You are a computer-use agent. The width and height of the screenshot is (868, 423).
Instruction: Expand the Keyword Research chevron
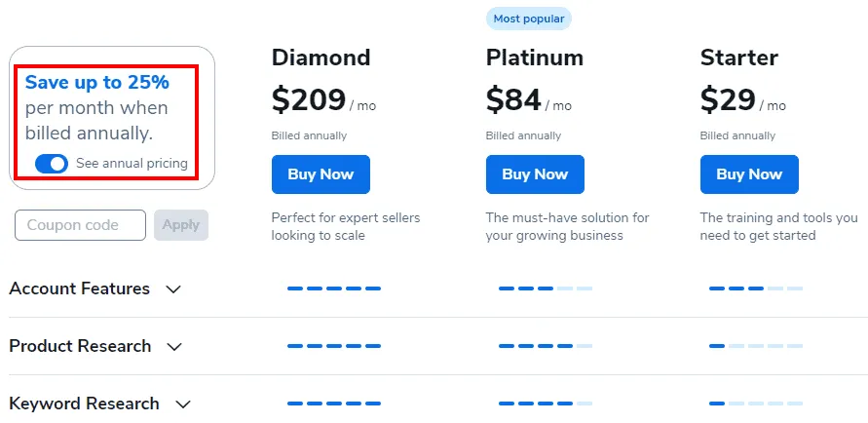click(x=182, y=404)
